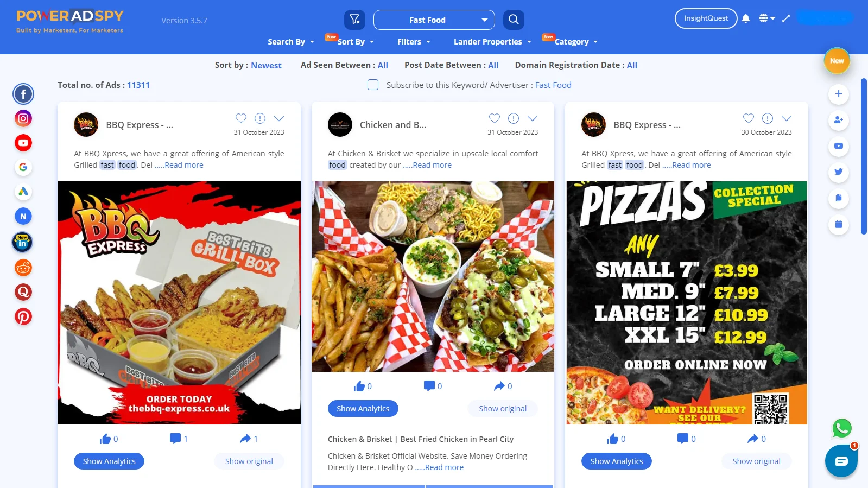Screen dimensions: 868x488
Task: Open the Filters menu
Action: point(414,42)
